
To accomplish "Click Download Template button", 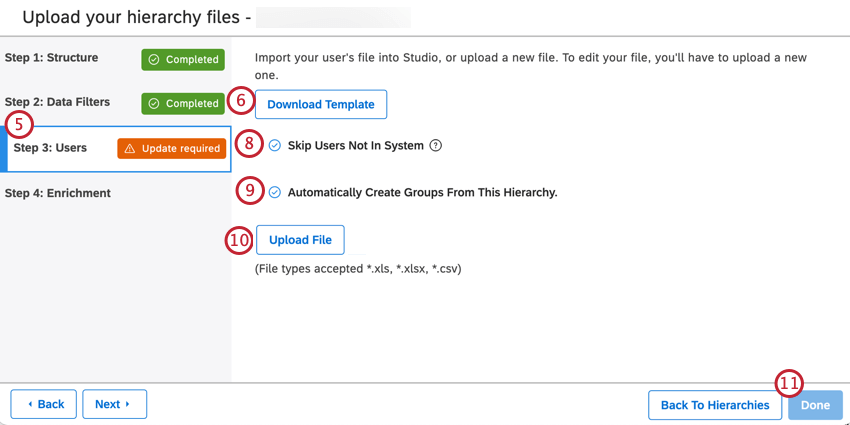I will (320, 104).
